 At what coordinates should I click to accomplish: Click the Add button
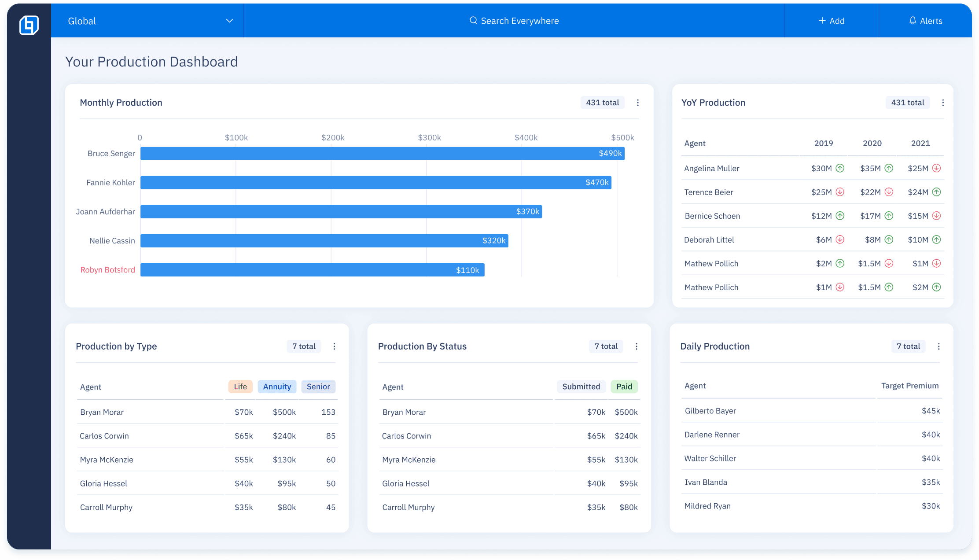tap(831, 21)
